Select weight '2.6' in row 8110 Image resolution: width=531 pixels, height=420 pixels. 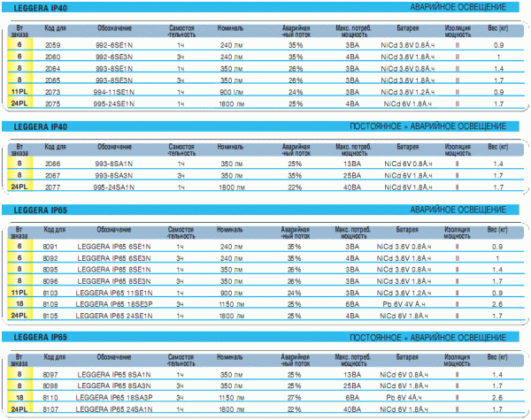tap(497, 398)
